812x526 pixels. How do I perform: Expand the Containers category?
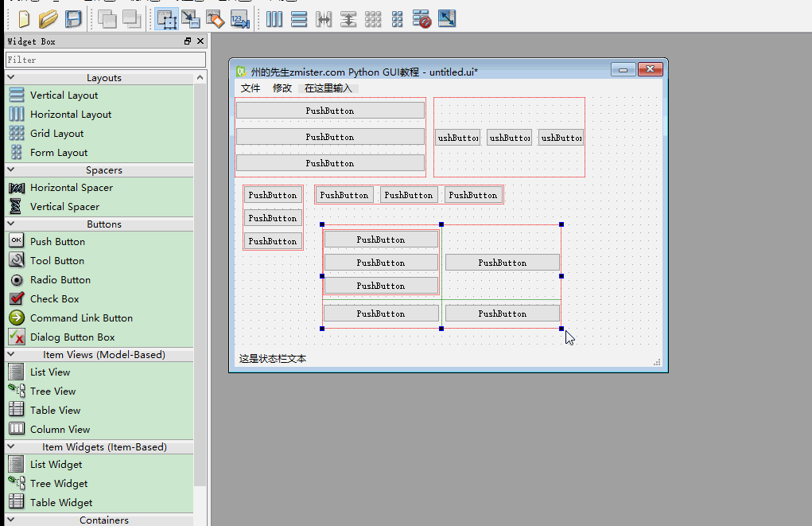(x=103, y=520)
